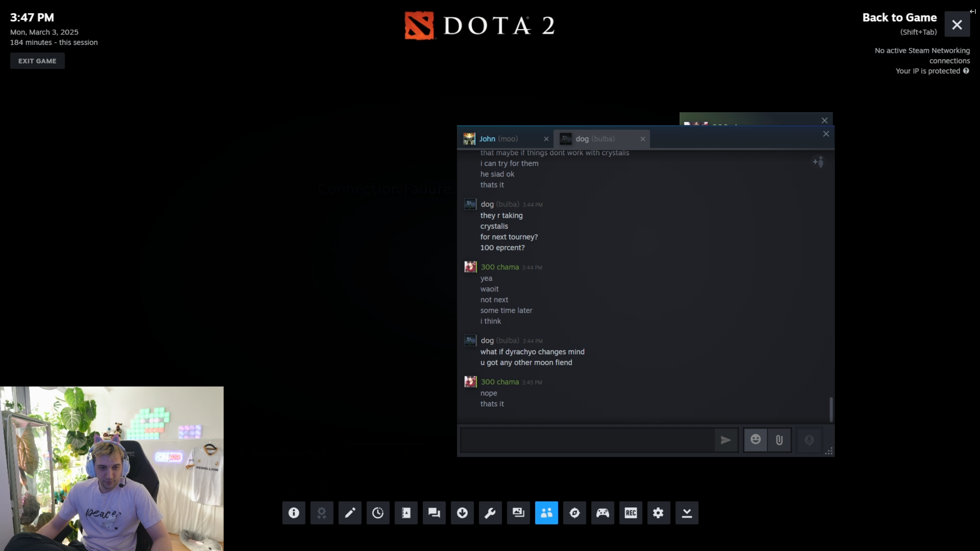Open the Notes pencil icon
This screenshot has width=980, height=551.
[350, 512]
